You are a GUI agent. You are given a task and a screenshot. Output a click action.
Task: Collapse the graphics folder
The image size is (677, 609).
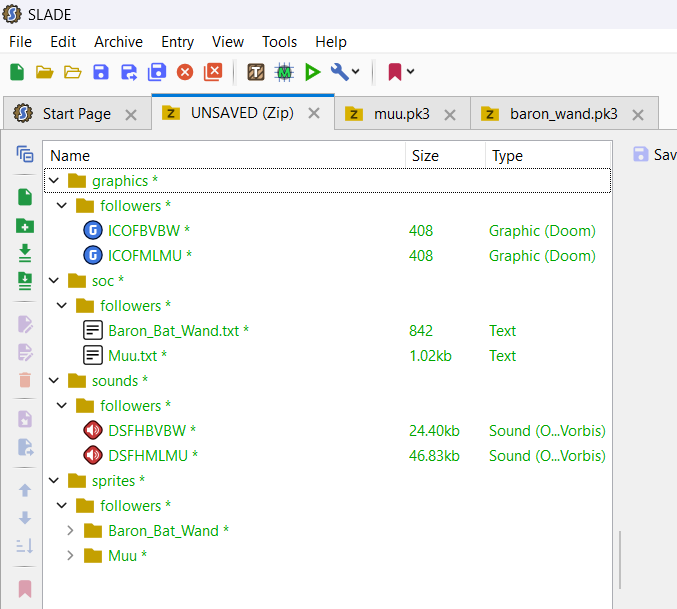coord(54,180)
